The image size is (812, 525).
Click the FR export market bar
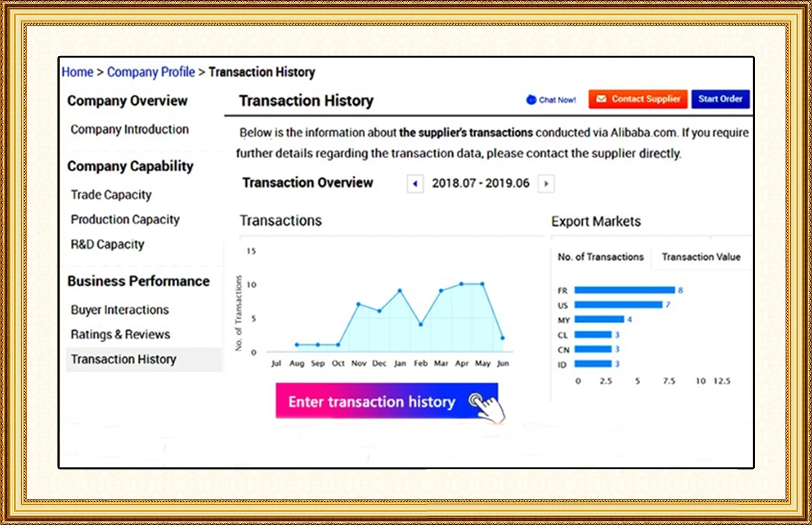(625, 290)
